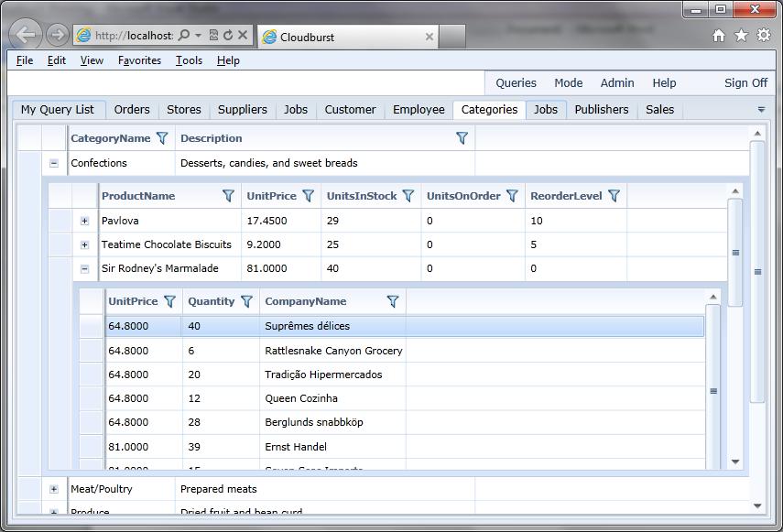The width and height of the screenshot is (783, 532).
Task: Close the Cloudburst browser tab
Action: (x=429, y=37)
